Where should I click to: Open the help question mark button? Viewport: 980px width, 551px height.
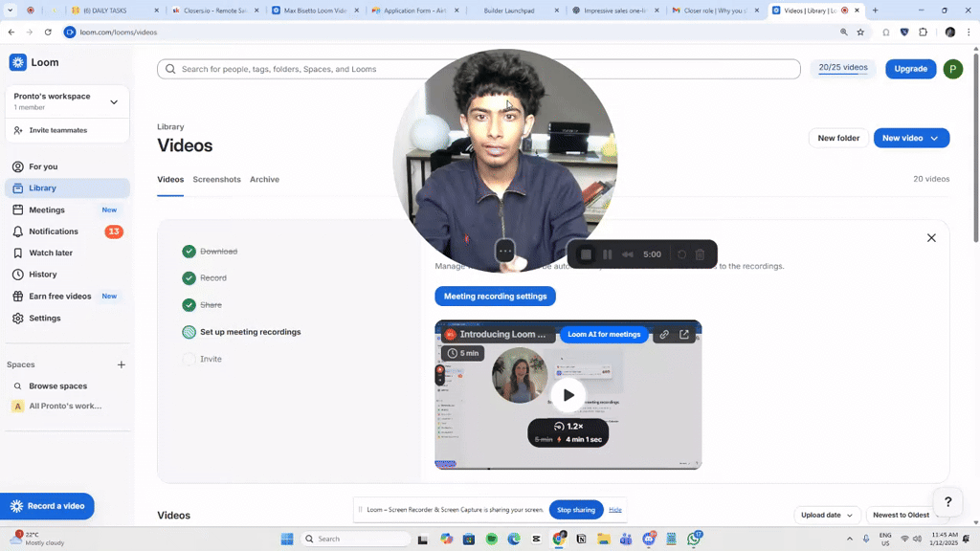tap(947, 501)
